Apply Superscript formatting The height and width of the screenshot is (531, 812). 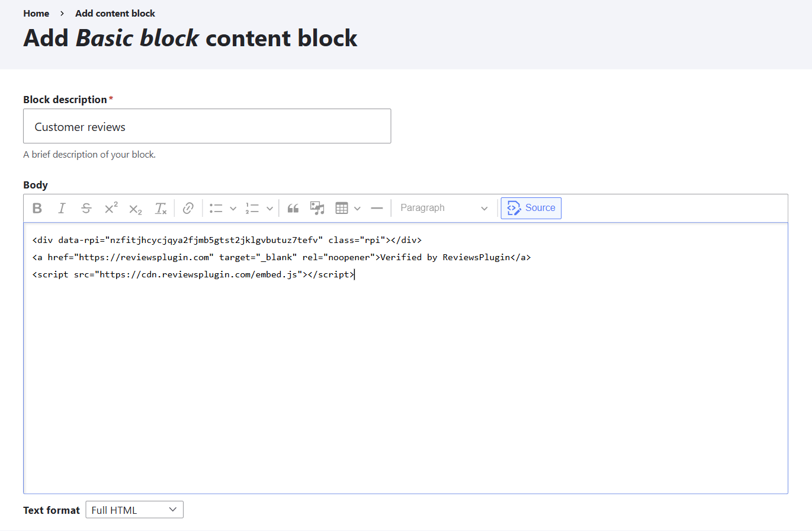[111, 208]
